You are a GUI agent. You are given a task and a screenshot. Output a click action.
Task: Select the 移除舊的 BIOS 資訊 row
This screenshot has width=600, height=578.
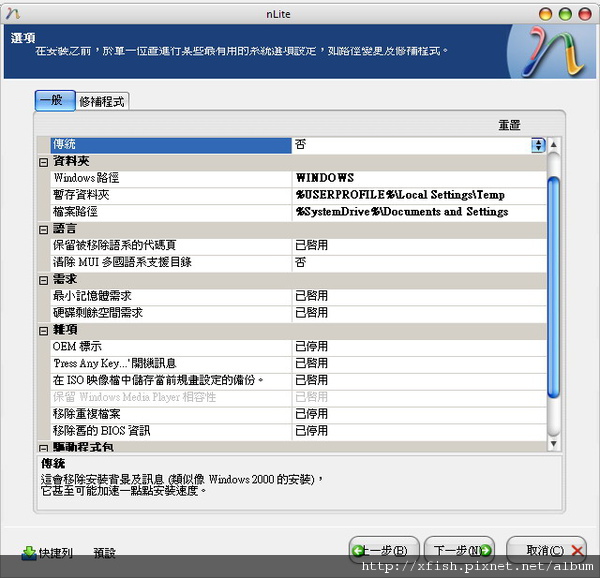pos(171,431)
